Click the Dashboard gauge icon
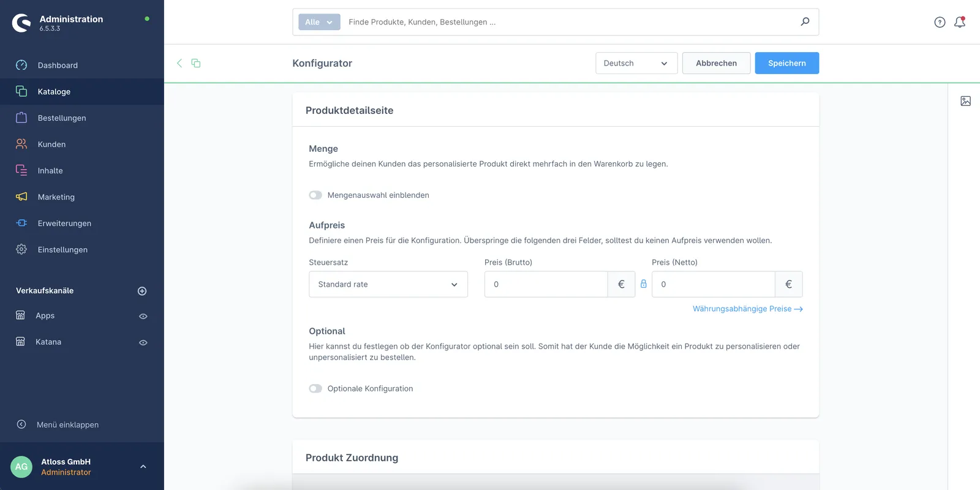Image resolution: width=980 pixels, height=490 pixels. tap(21, 65)
